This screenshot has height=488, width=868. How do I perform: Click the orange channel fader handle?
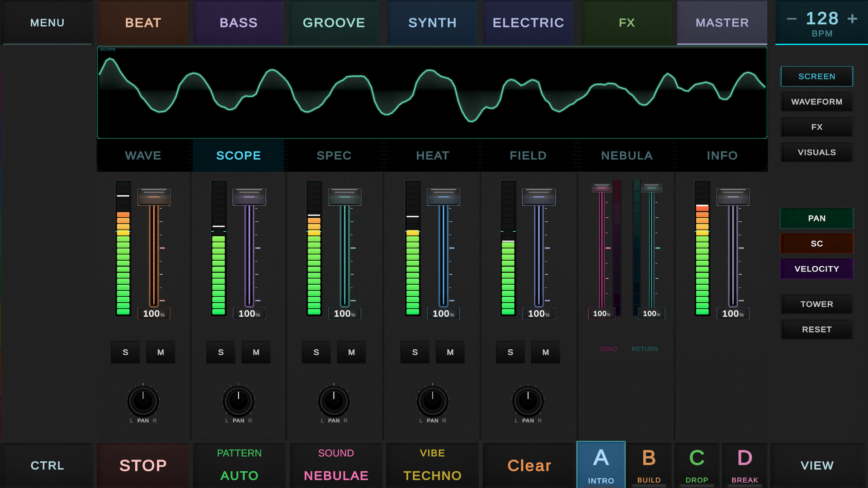pos(154,197)
